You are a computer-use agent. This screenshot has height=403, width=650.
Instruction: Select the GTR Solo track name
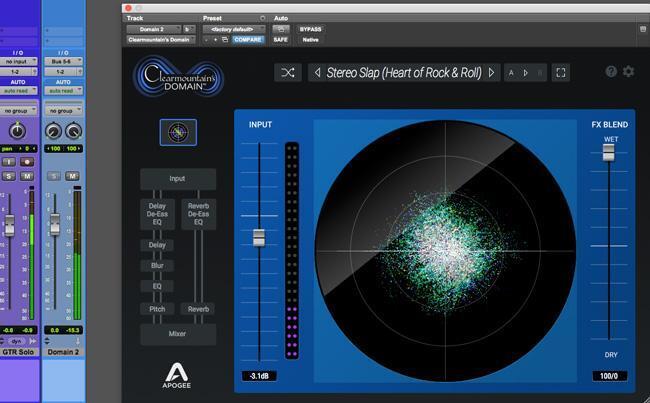coord(18,352)
